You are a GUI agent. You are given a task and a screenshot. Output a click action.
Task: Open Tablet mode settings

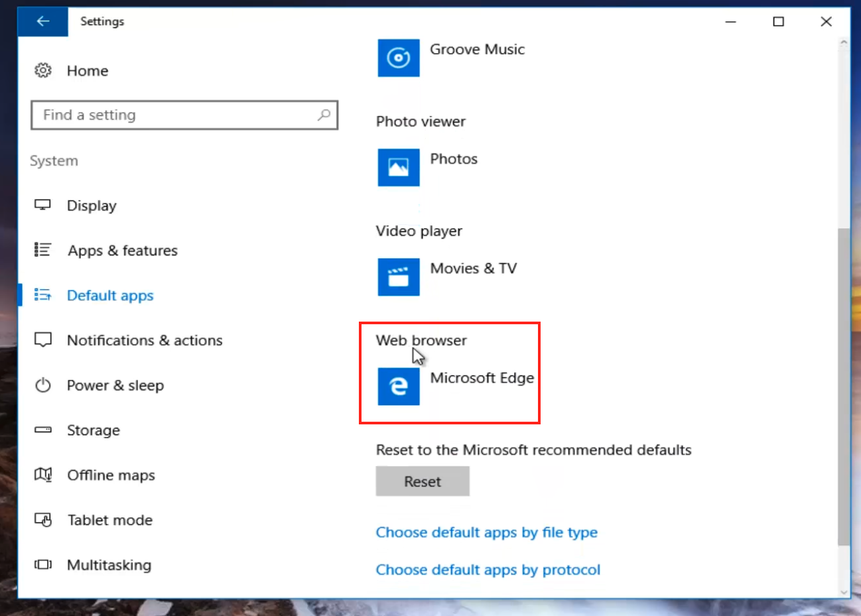[110, 520]
